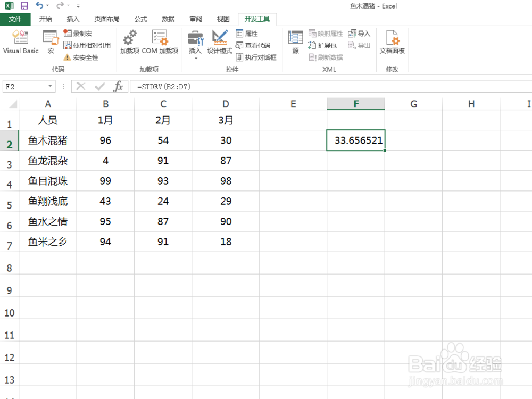Open control Properties (属性)
Screen dimensions: 532x399
[x=247, y=33]
